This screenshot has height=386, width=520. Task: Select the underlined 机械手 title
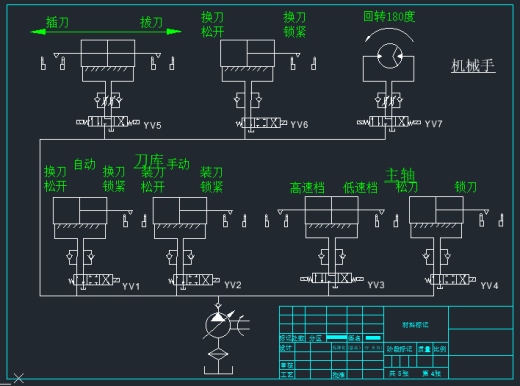coord(473,66)
